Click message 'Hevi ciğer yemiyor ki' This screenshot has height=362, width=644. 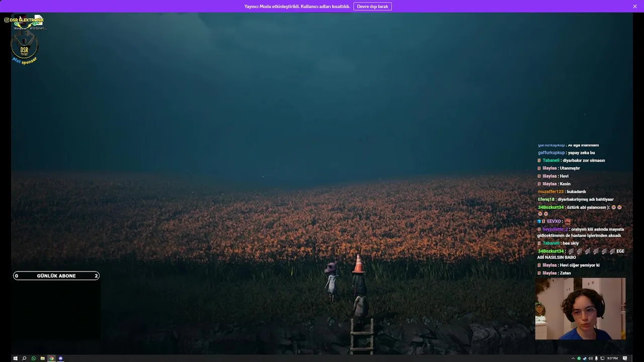pos(580,265)
